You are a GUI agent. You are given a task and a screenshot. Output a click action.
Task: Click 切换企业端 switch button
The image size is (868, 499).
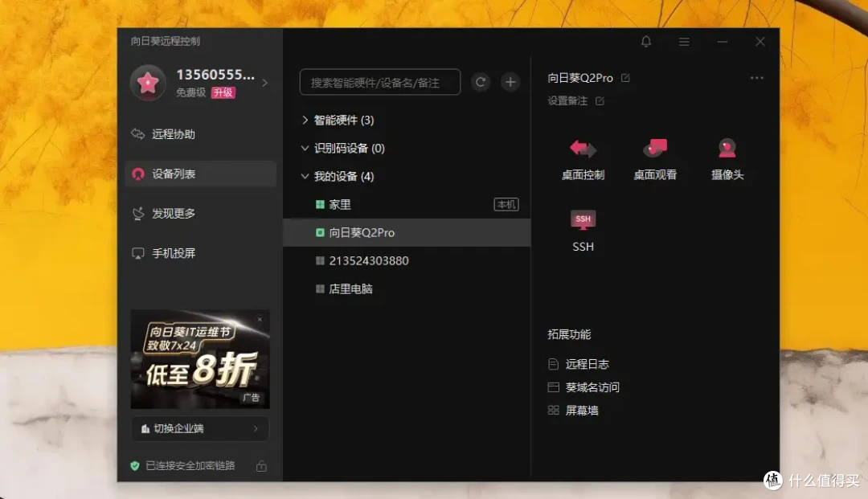(200, 429)
